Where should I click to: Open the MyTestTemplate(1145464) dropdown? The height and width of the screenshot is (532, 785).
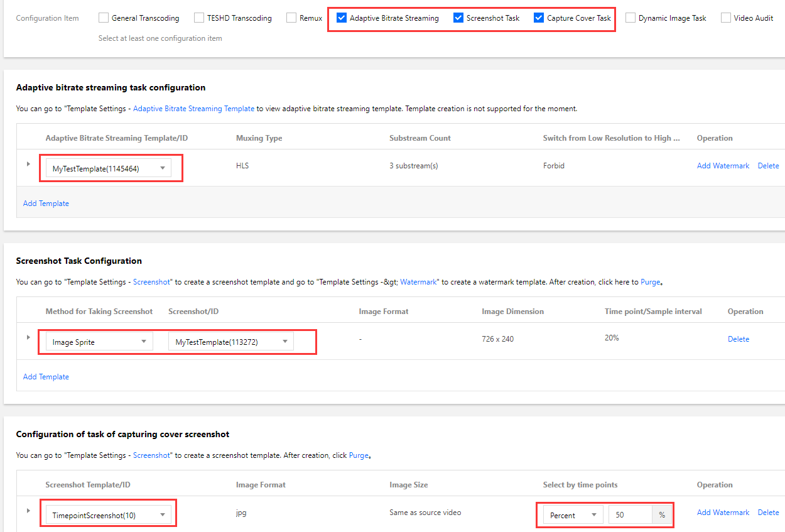[108, 168]
